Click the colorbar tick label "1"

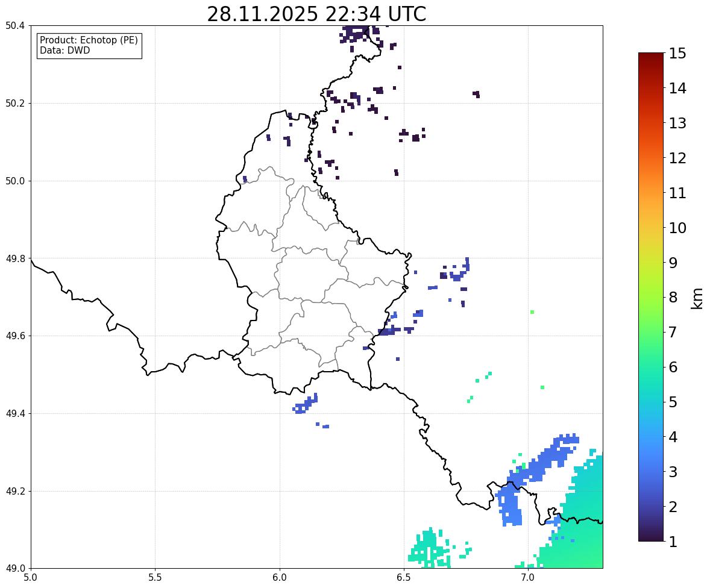pos(673,542)
